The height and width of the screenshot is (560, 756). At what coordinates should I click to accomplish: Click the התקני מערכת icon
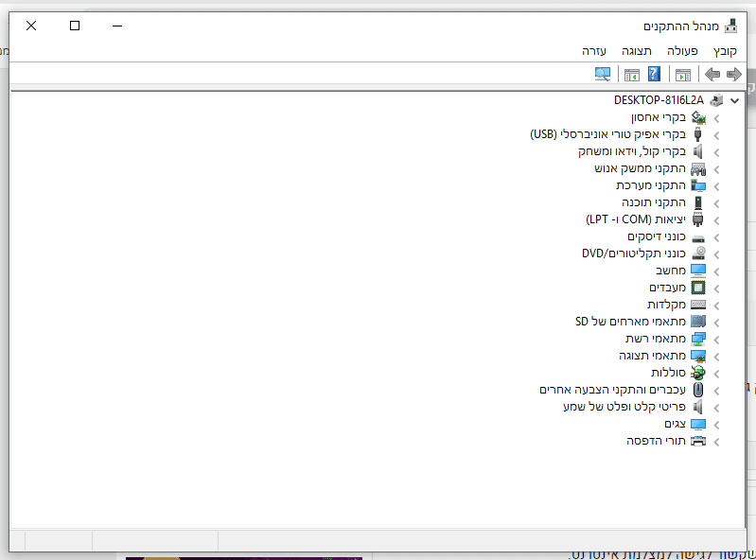(698, 185)
